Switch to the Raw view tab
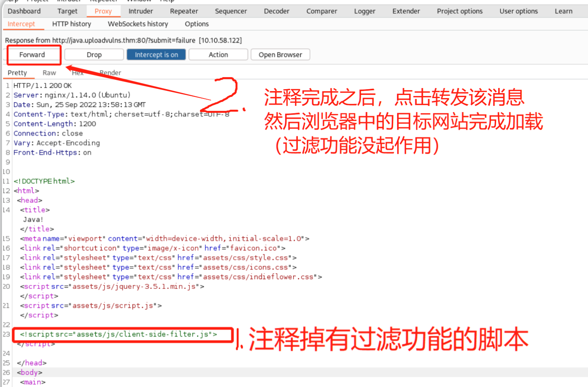The height and width of the screenshot is (387, 588). (x=49, y=73)
